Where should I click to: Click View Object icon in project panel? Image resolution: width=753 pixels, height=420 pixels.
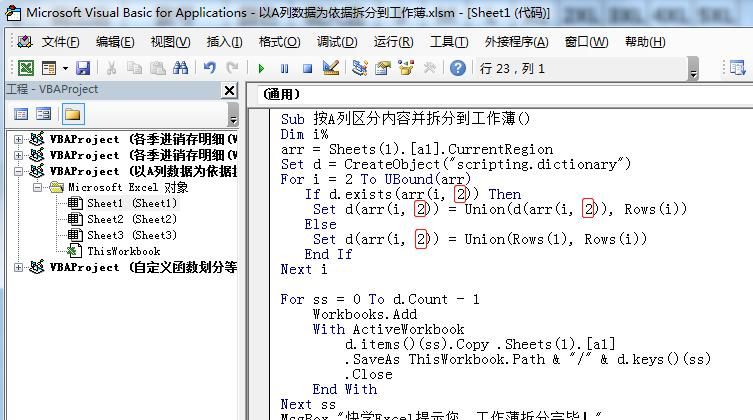pyautogui.click(x=43, y=114)
